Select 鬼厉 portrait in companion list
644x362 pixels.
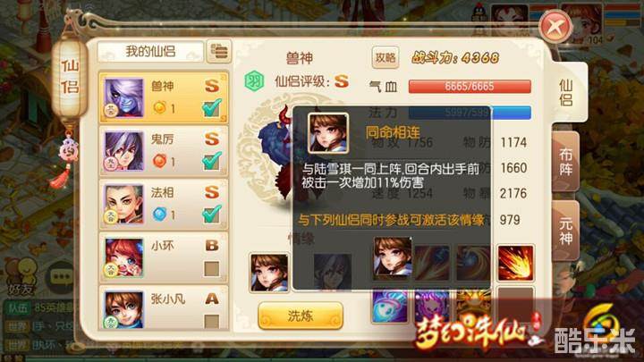123,151
